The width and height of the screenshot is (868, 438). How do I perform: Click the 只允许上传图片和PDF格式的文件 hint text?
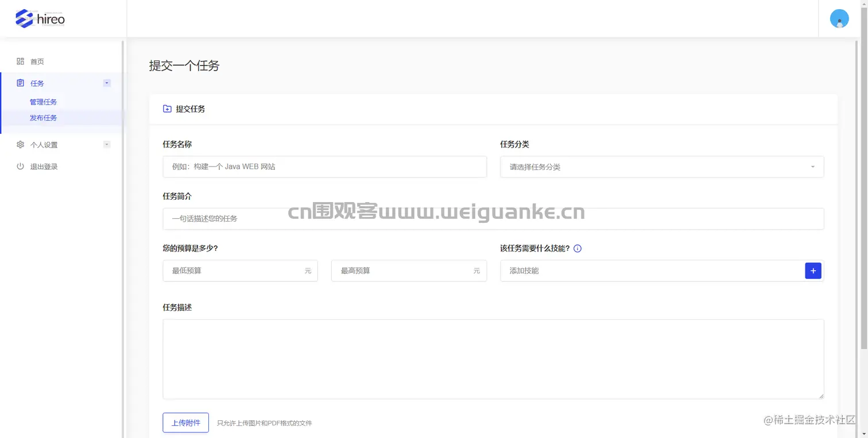click(x=265, y=423)
